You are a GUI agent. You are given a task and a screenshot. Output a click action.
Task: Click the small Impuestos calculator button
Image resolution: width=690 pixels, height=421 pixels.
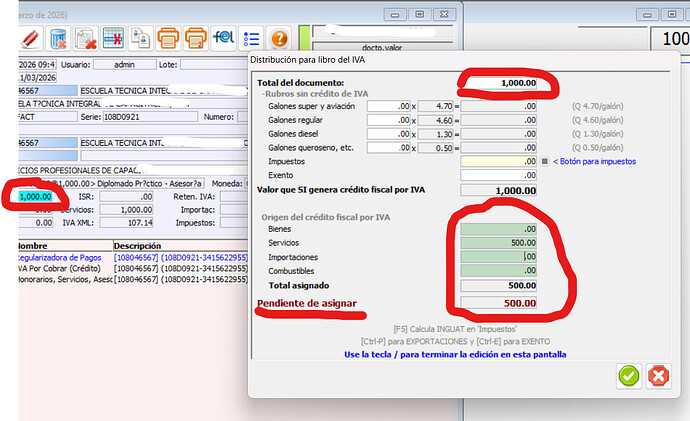(x=544, y=161)
